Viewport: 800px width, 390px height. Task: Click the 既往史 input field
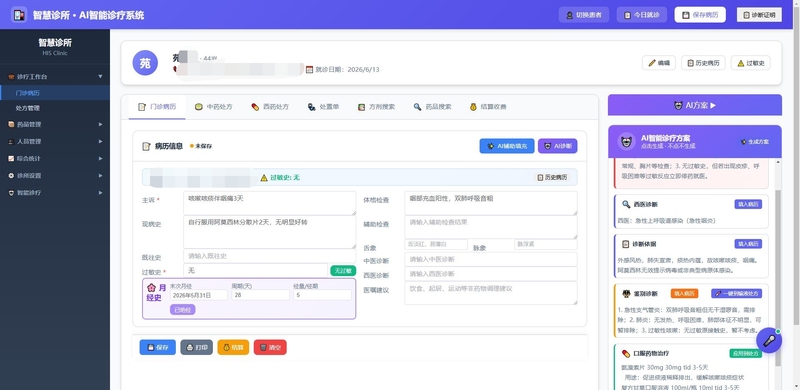coord(269,256)
